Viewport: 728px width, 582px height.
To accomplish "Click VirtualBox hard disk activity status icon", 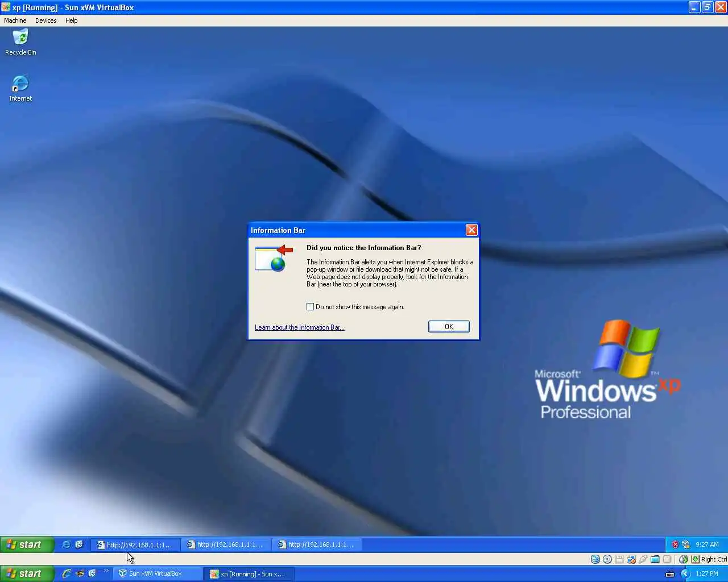I will coord(595,559).
